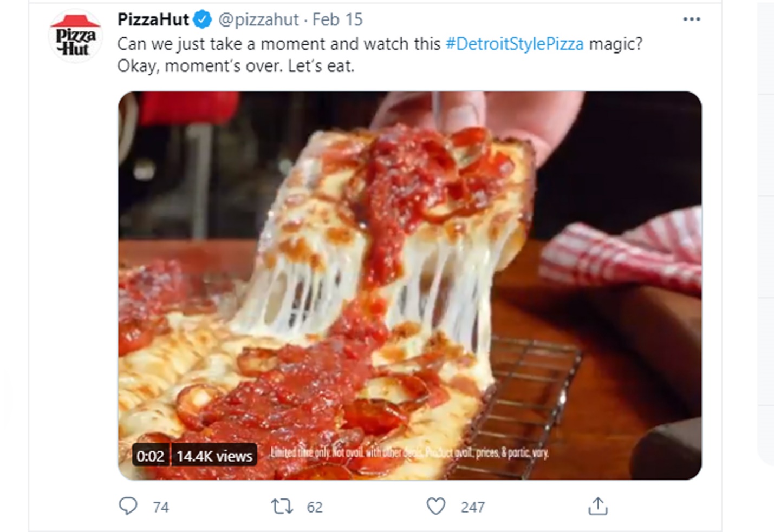Open the tweet options three-dot menu
This screenshot has height=532, width=774.
click(691, 18)
